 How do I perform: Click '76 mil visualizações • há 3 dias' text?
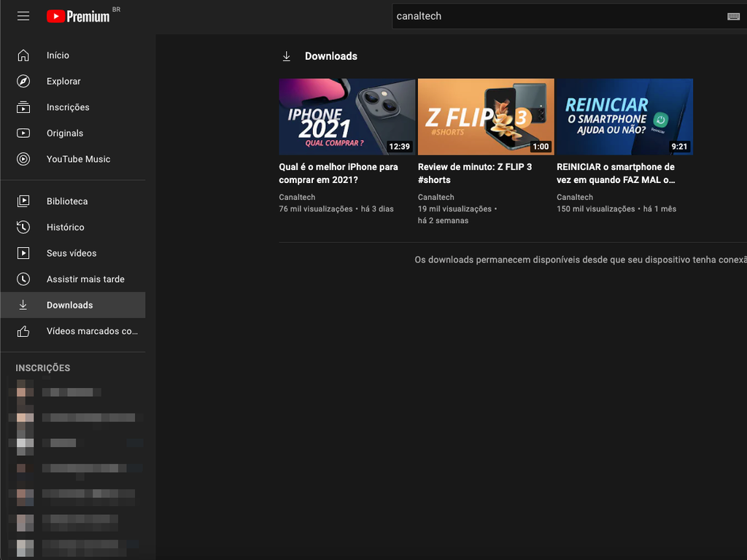coord(336,209)
